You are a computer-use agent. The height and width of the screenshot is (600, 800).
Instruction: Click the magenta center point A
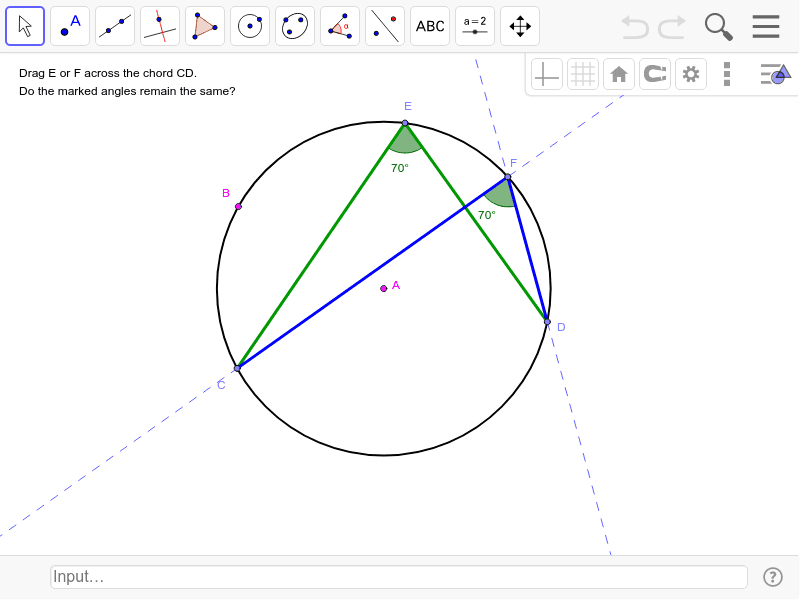[384, 289]
